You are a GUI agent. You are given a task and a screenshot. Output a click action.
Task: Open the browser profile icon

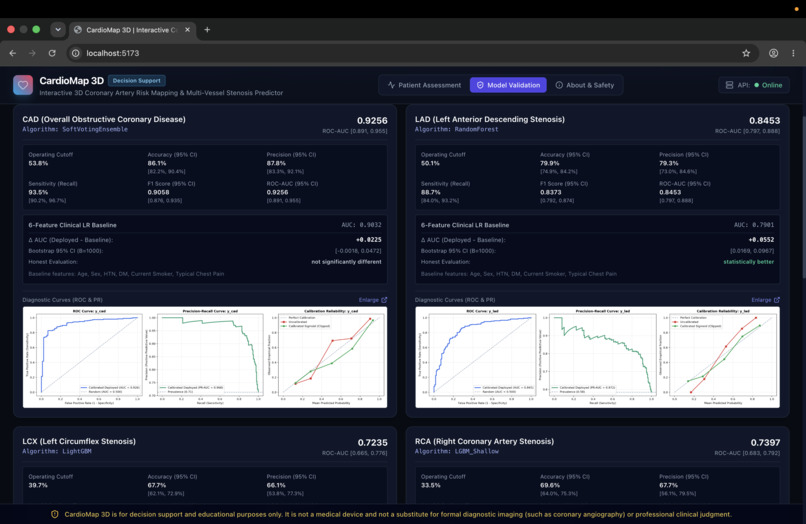coord(773,53)
